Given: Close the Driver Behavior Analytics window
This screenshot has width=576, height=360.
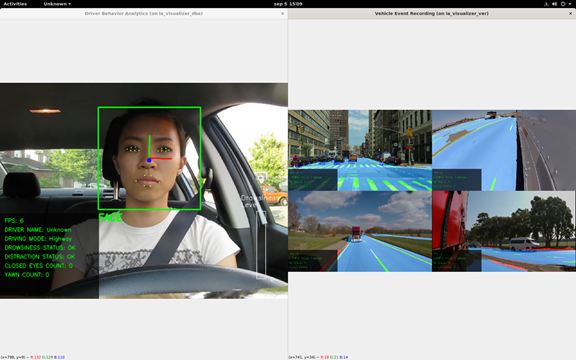Looking at the screenshot, I should point(282,14).
